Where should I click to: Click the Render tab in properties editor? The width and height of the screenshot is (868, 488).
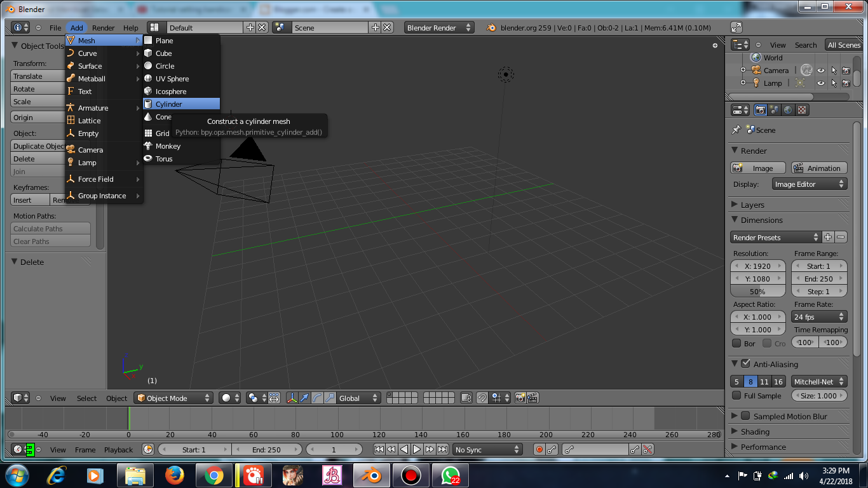761,110
